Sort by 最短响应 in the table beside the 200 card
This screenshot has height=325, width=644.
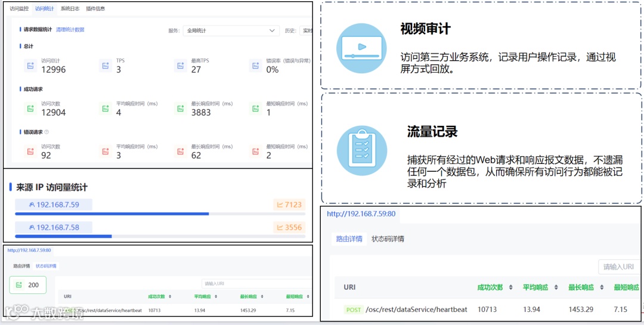click(x=308, y=296)
